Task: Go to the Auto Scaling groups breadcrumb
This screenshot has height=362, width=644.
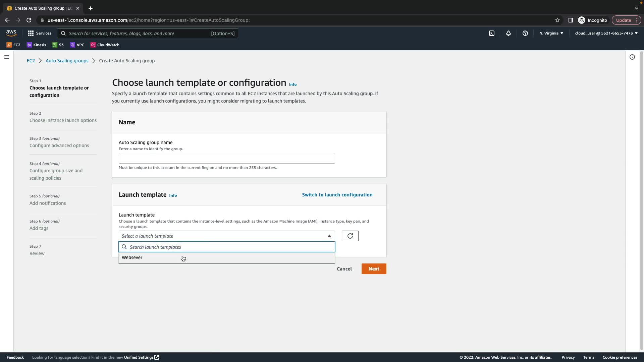Action: coord(67,61)
